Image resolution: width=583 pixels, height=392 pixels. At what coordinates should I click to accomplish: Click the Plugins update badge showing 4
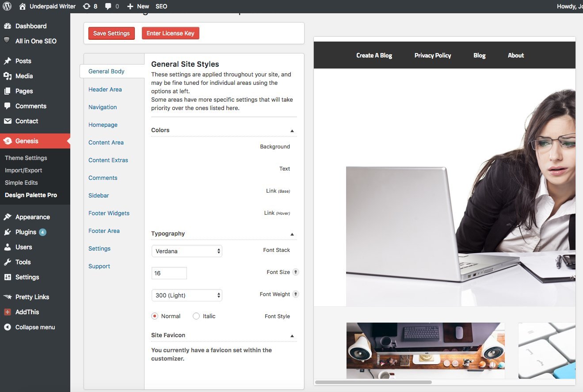42,232
